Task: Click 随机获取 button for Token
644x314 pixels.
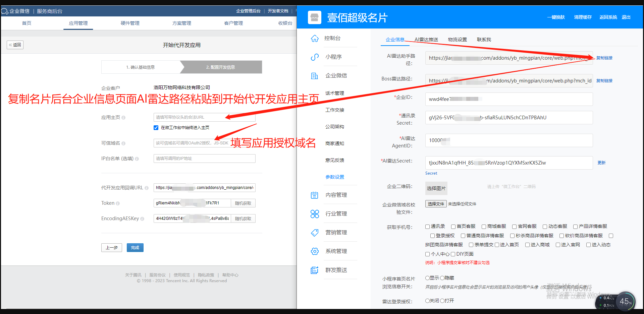Action: point(243,203)
